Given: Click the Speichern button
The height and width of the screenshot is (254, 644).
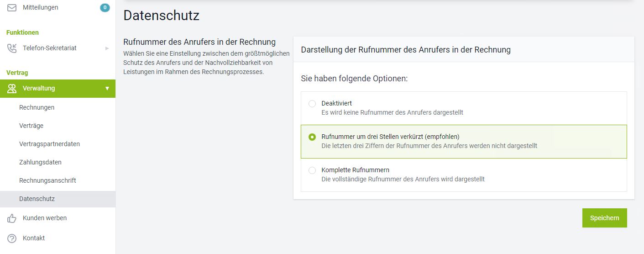Looking at the screenshot, I should (604, 218).
